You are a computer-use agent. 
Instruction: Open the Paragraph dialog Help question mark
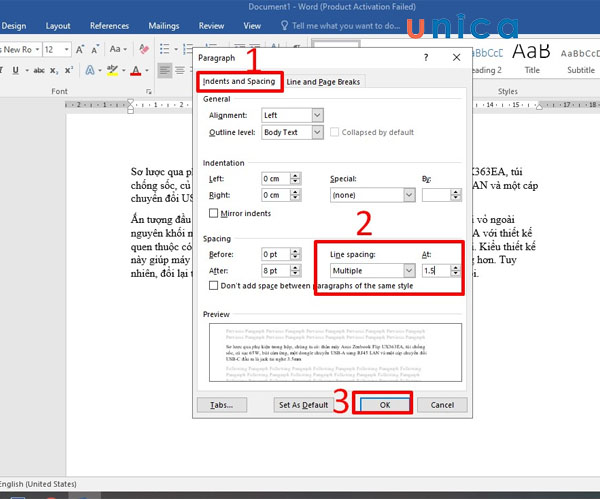(x=426, y=59)
